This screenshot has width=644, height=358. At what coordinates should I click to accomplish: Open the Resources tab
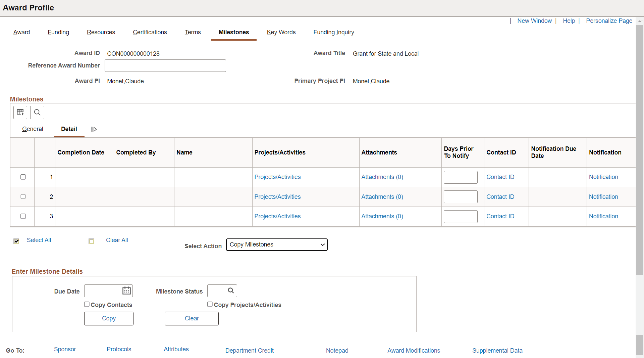pos(101,32)
